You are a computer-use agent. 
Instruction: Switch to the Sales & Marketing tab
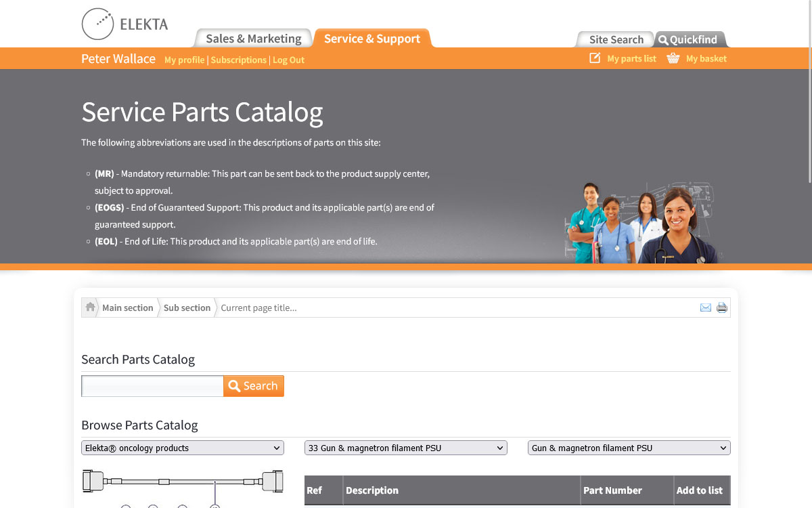pyautogui.click(x=253, y=39)
